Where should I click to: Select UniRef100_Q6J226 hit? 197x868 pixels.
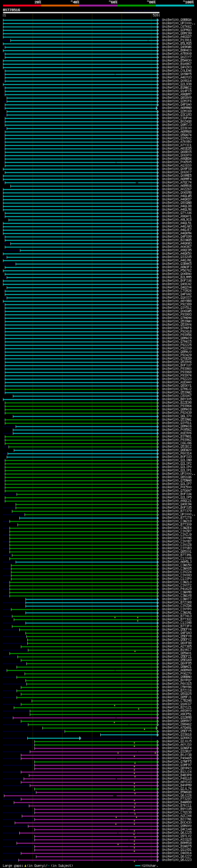coord(177,796)
